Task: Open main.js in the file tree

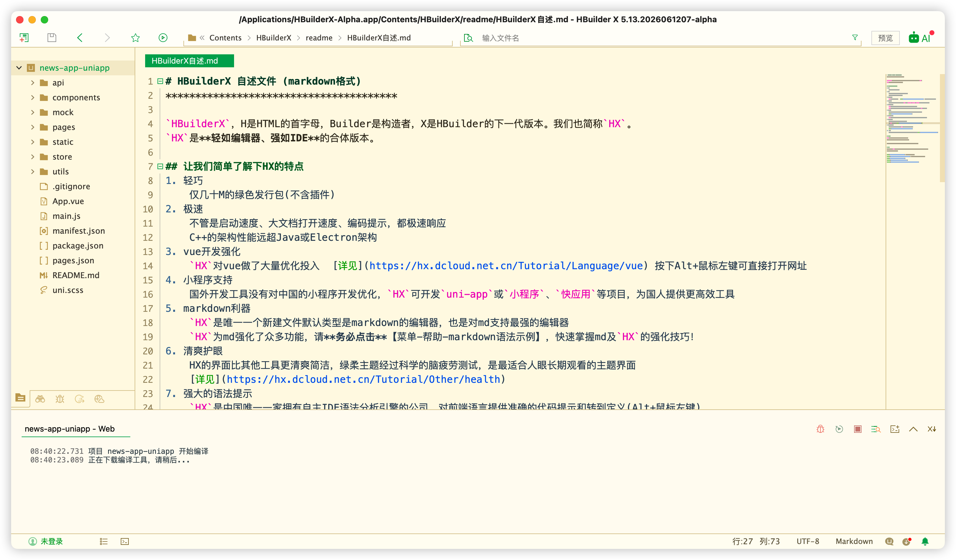Action: [x=66, y=216]
